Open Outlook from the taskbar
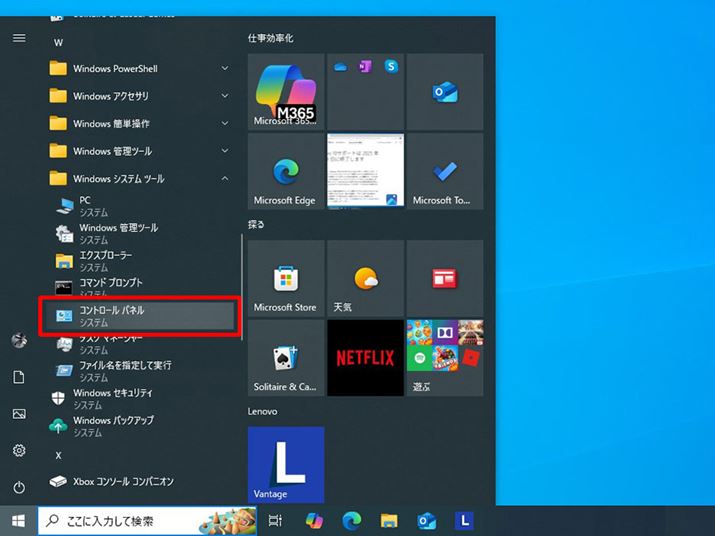This screenshot has width=715, height=536. [x=427, y=520]
